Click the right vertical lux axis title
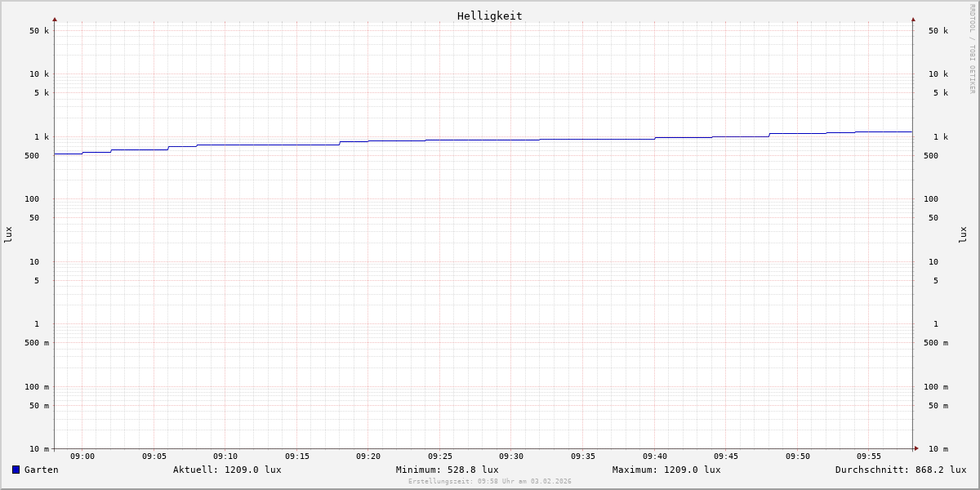The height and width of the screenshot is (490, 980). point(964,234)
